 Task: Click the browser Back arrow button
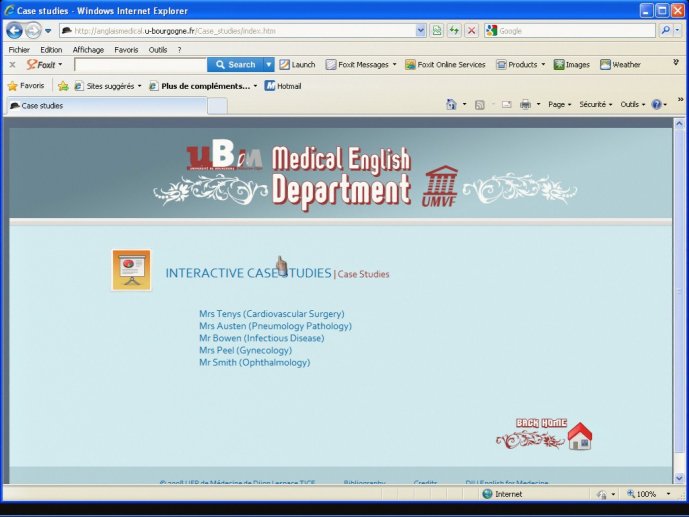click(14, 31)
